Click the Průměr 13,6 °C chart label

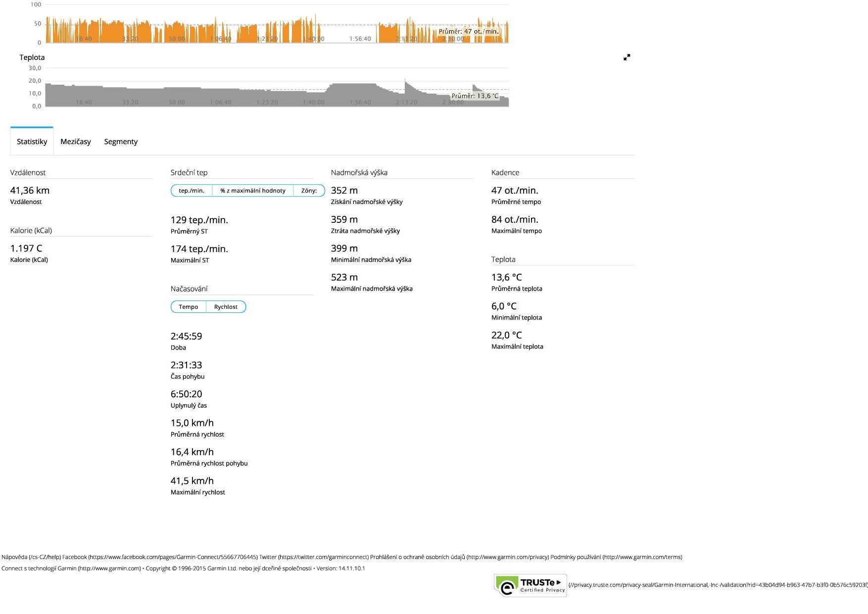point(475,96)
